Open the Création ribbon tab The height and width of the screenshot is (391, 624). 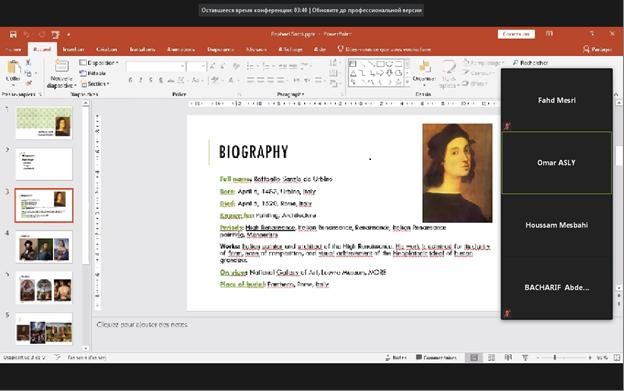point(107,49)
